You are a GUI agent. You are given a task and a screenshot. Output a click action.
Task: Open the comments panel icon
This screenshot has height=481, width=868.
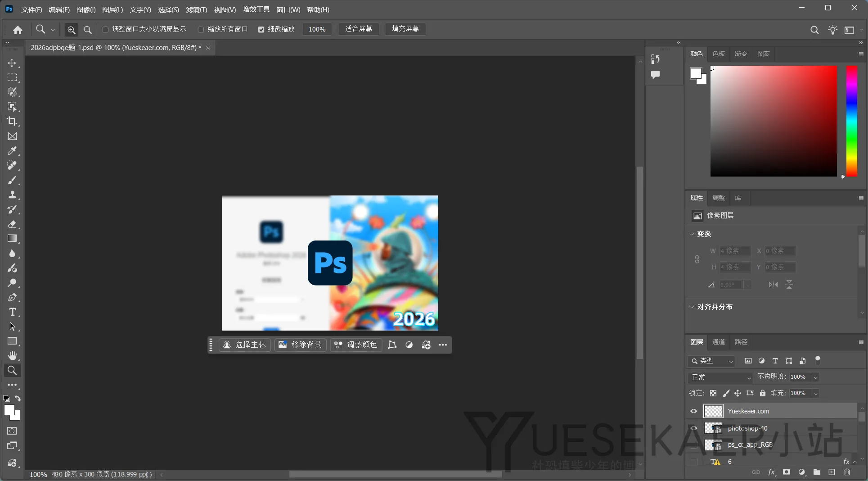(x=655, y=75)
